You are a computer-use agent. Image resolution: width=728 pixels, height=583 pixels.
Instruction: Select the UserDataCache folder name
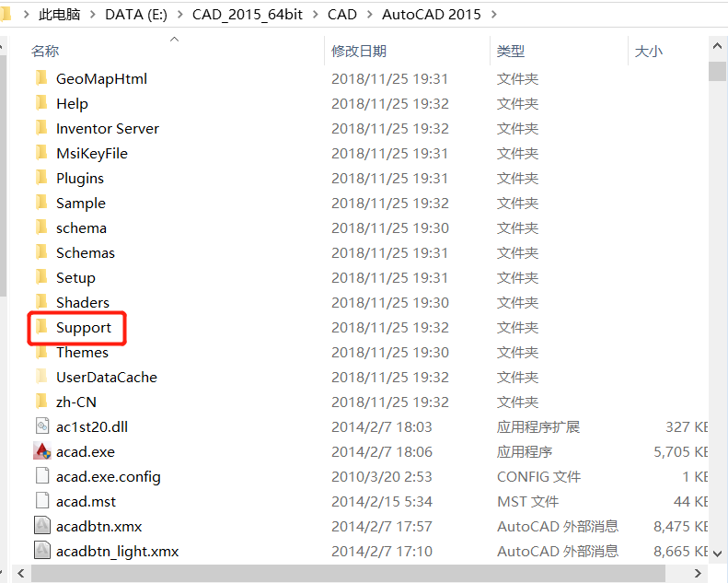(x=107, y=377)
